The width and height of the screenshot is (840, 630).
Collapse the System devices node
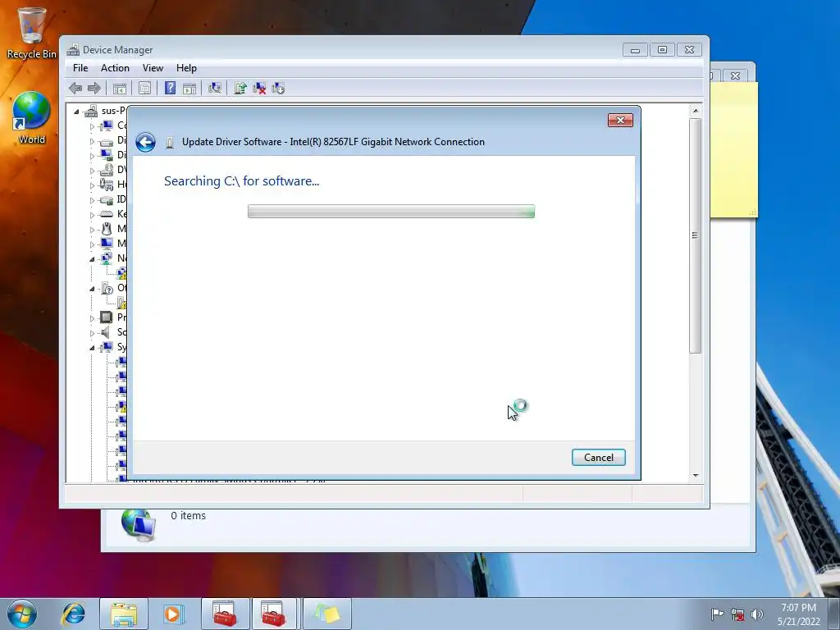pos(92,348)
